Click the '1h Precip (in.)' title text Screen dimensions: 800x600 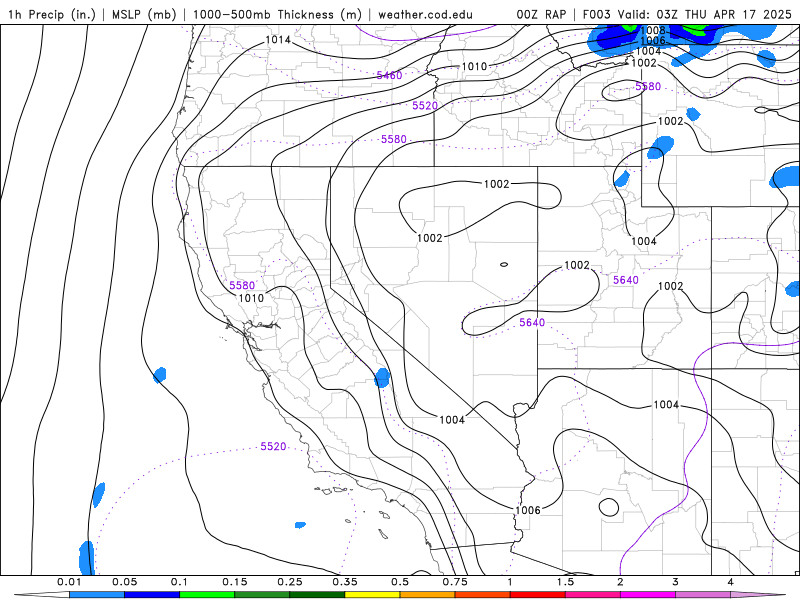[x=52, y=14]
